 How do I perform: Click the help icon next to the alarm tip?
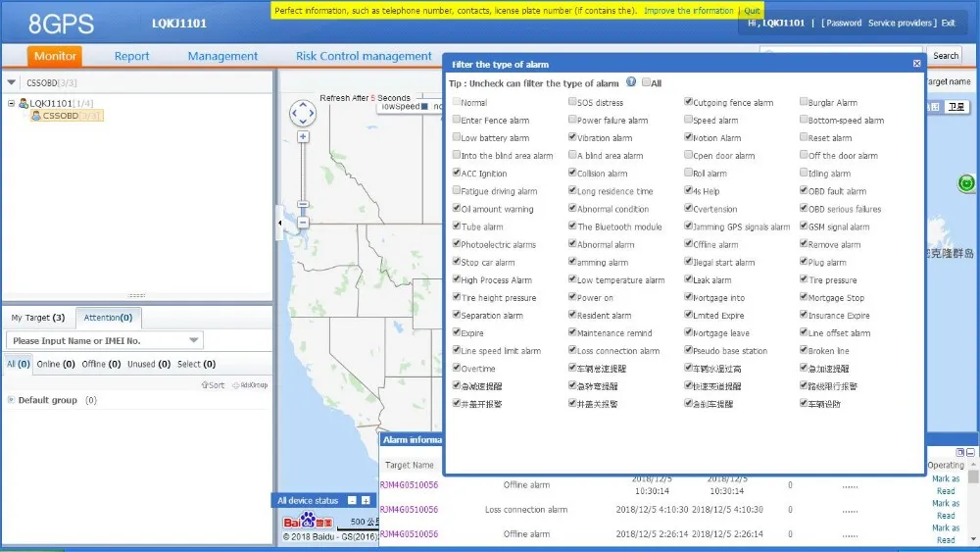click(x=631, y=82)
